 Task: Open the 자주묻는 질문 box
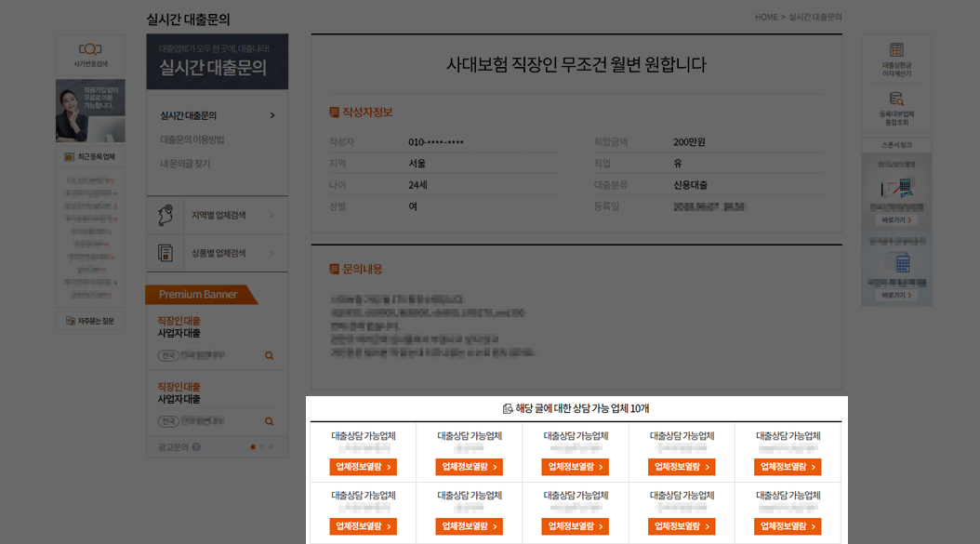coord(88,320)
